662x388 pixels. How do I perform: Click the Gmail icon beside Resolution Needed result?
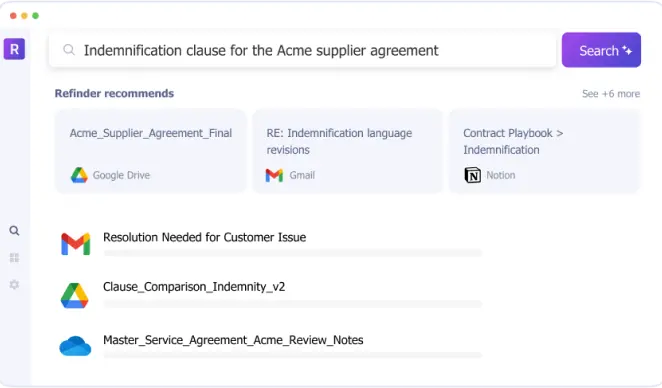[76, 244]
